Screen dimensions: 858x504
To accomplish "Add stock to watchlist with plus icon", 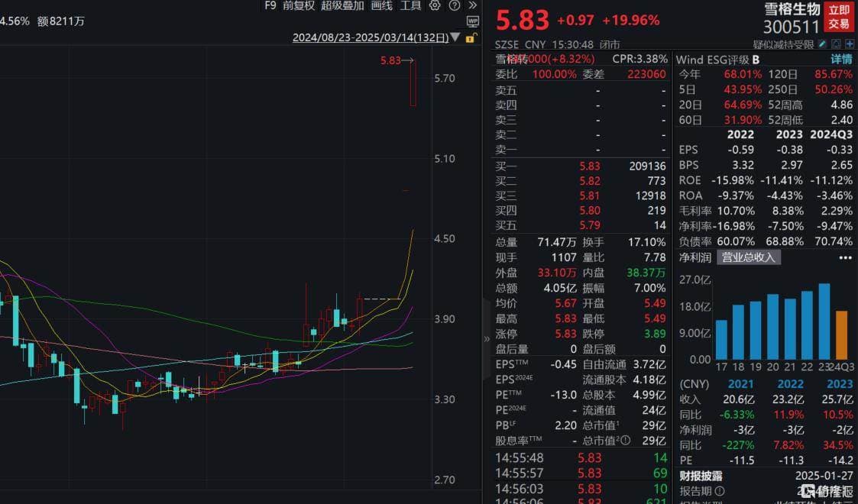I will click(x=850, y=44).
